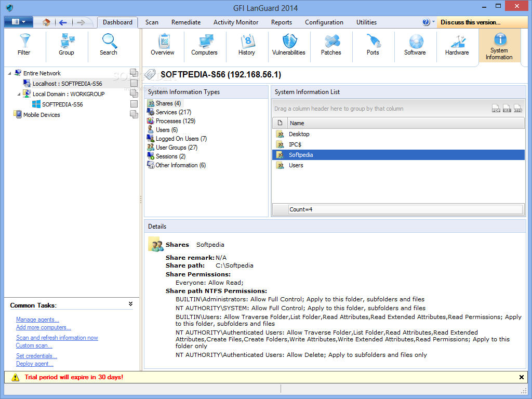532x399 pixels.
Task: Collapse the Entire Network tree node
Action: pyautogui.click(x=9, y=73)
